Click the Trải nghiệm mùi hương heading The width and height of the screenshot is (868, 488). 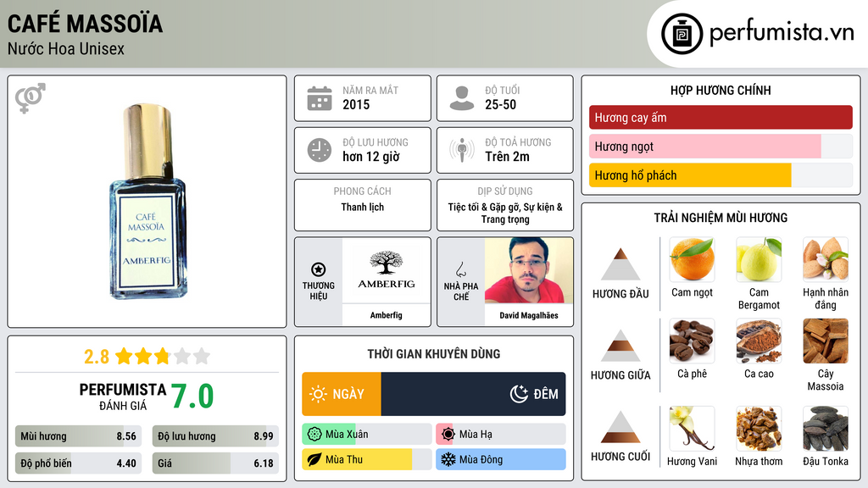click(721, 218)
